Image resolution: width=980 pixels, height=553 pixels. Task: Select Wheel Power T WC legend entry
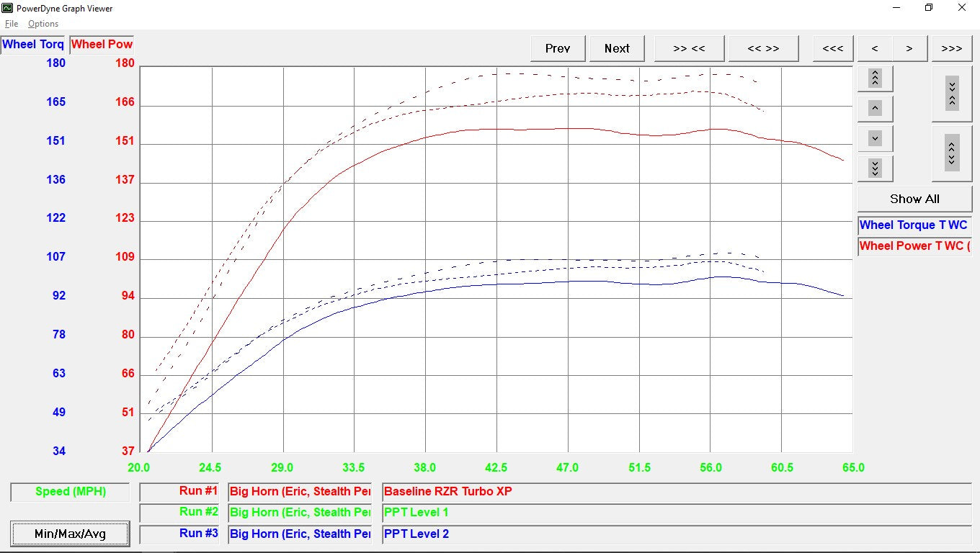coord(914,246)
